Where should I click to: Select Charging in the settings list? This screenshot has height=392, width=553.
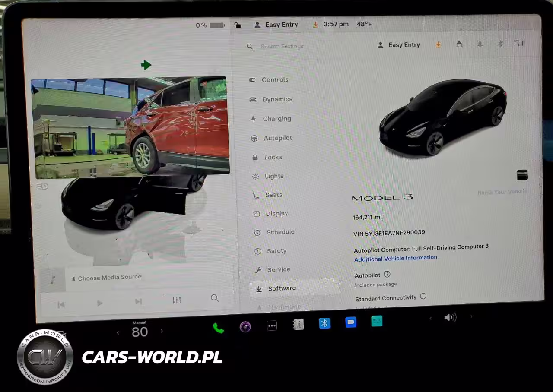tap(276, 119)
